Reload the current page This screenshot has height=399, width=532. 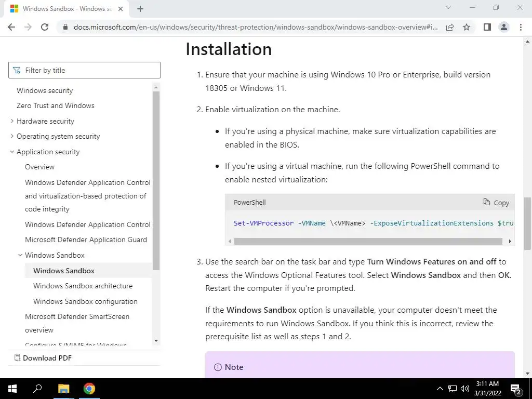point(45,27)
